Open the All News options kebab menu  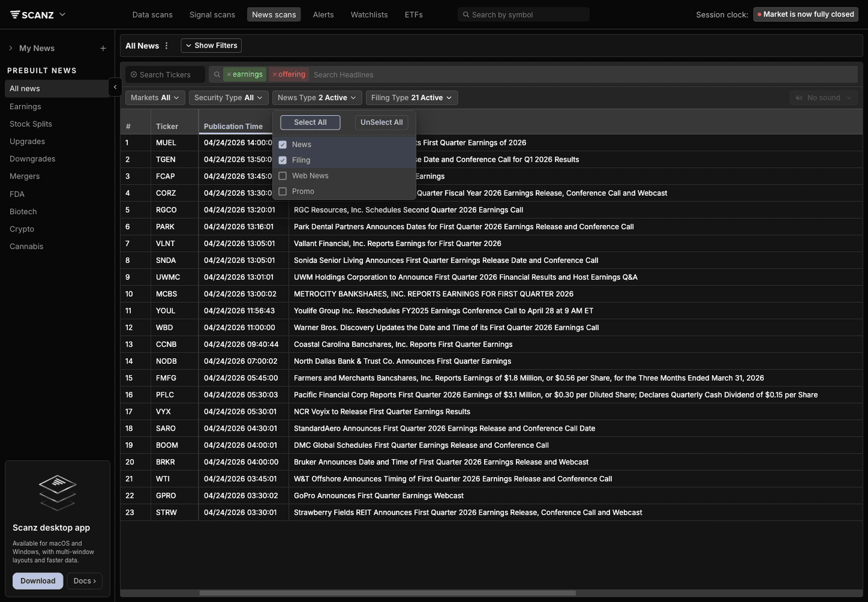tap(166, 46)
